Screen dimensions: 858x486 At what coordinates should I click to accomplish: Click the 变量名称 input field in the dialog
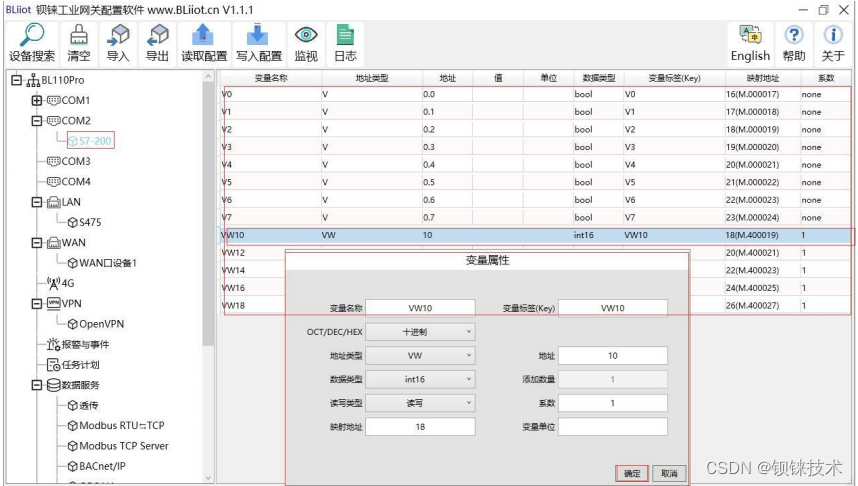tap(420, 308)
